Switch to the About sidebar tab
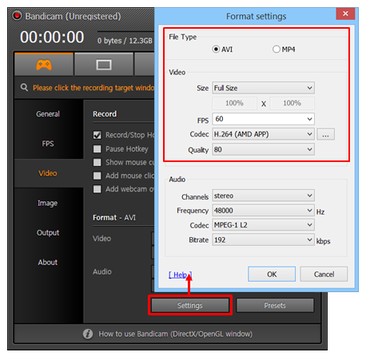 point(48,262)
